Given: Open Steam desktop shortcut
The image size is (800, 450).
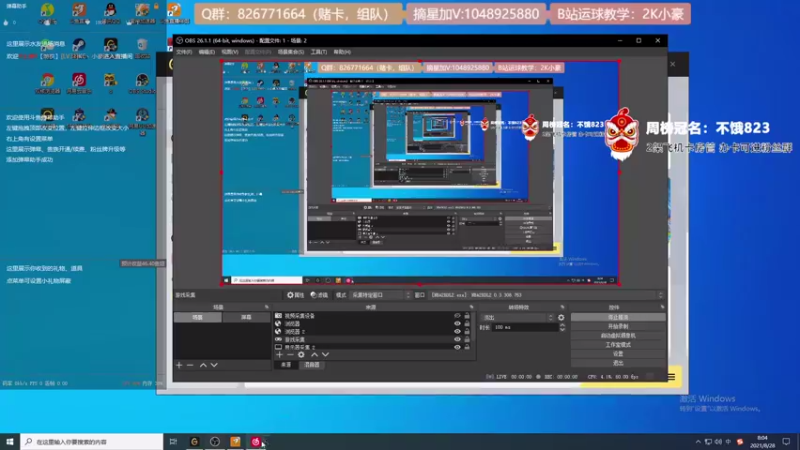Looking at the screenshot, I should tap(79, 45).
